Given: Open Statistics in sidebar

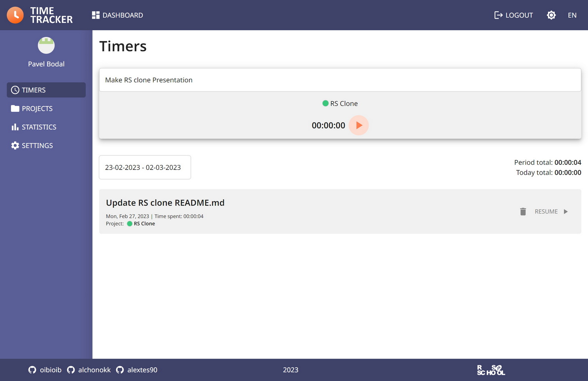Looking at the screenshot, I should coord(46,127).
